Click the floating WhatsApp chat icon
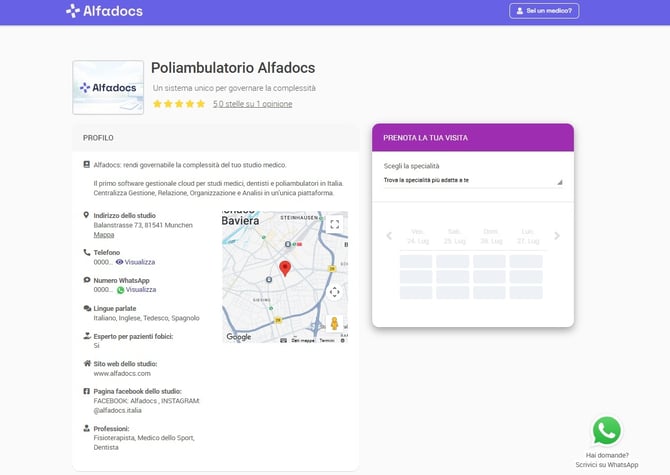This screenshot has width=670, height=475. pyautogui.click(x=606, y=431)
